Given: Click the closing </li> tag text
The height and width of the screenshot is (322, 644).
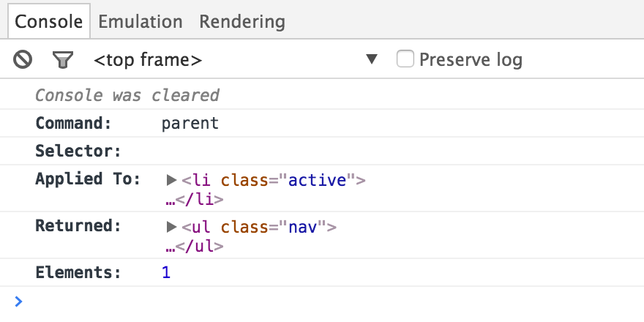Looking at the screenshot, I should [x=199, y=199].
